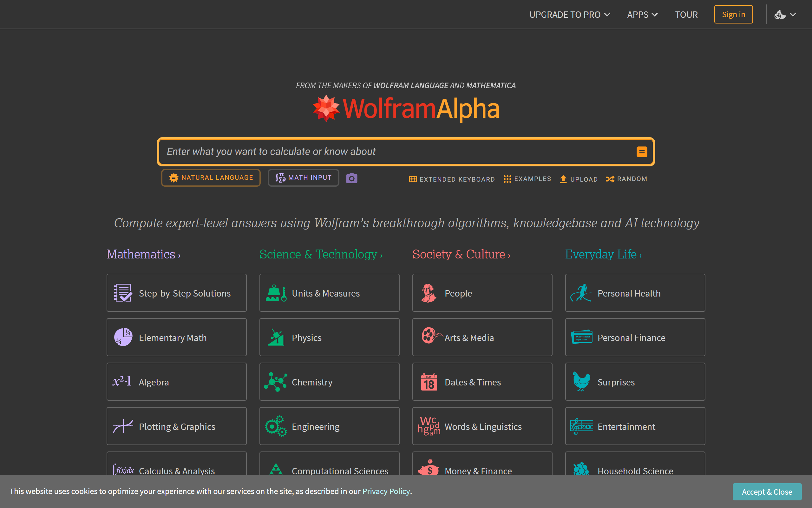Click the Arts & Media film reel icon

tap(432, 335)
